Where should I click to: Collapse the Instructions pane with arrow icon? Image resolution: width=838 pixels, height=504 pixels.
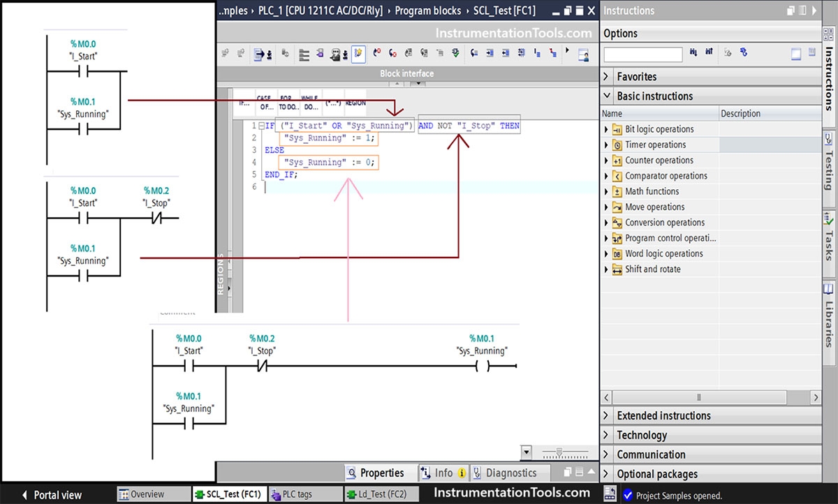814,10
